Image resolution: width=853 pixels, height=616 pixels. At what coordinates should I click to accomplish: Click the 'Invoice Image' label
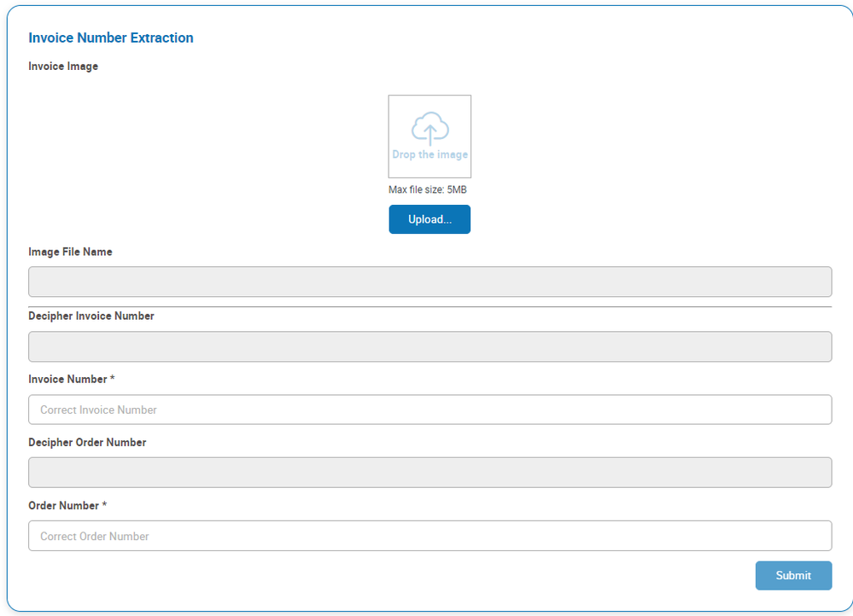point(63,67)
